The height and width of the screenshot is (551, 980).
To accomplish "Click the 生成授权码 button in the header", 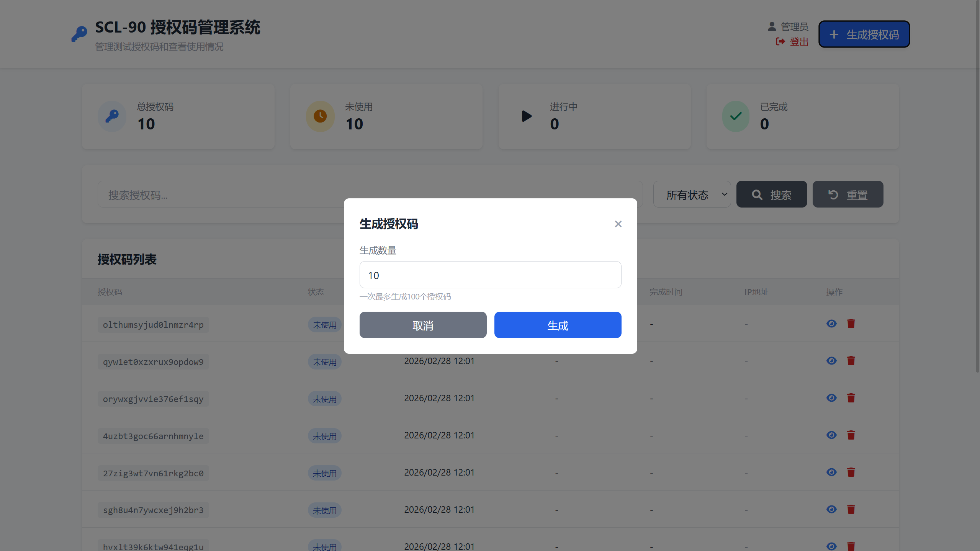I will [x=864, y=34].
